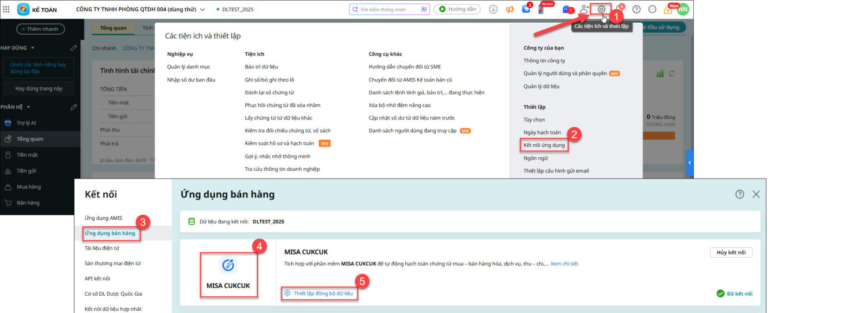Click the Hủy kết nối button
868x313 pixels.
coord(731,252)
